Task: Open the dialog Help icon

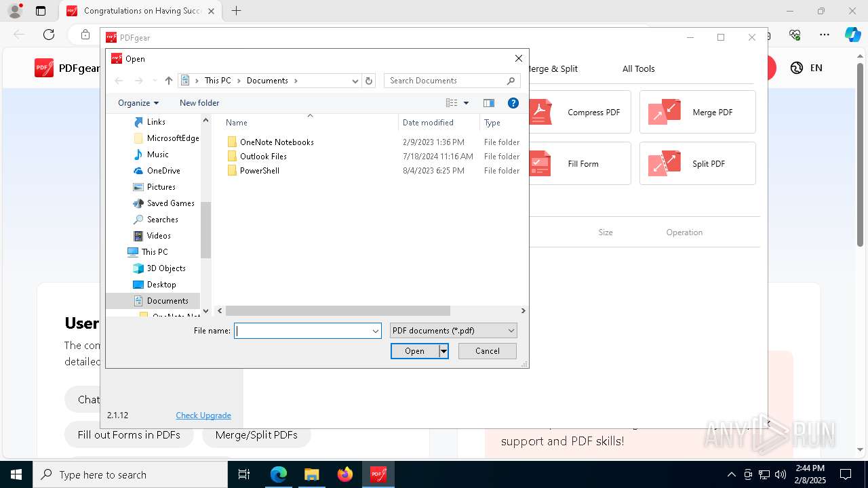Action: point(513,103)
